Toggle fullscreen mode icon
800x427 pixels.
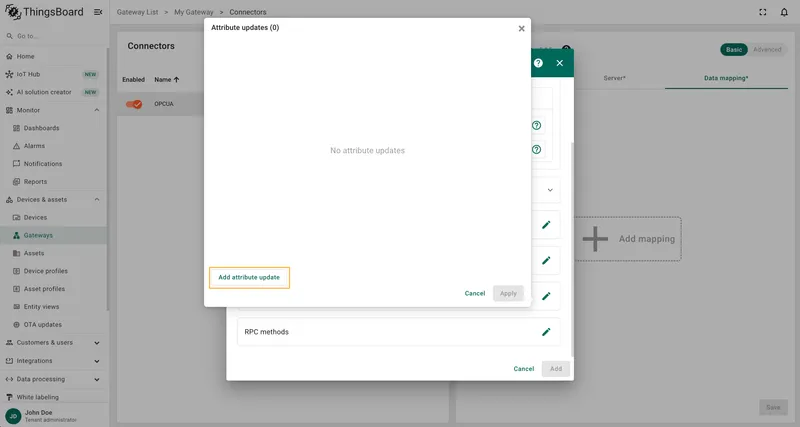pyautogui.click(x=763, y=12)
